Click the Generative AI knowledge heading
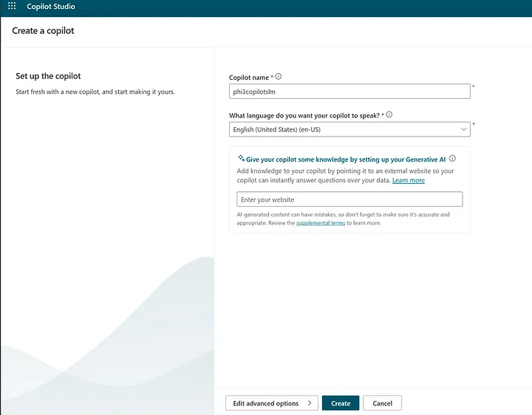 [346, 160]
